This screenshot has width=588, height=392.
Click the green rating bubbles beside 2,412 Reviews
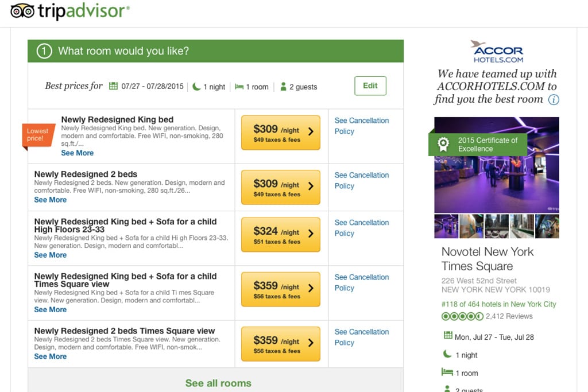[x=462, y=316]
